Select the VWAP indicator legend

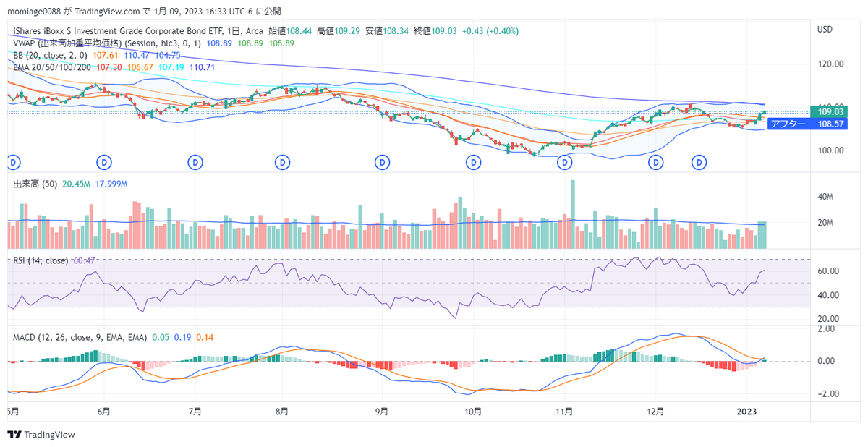(x=108, y=43)
